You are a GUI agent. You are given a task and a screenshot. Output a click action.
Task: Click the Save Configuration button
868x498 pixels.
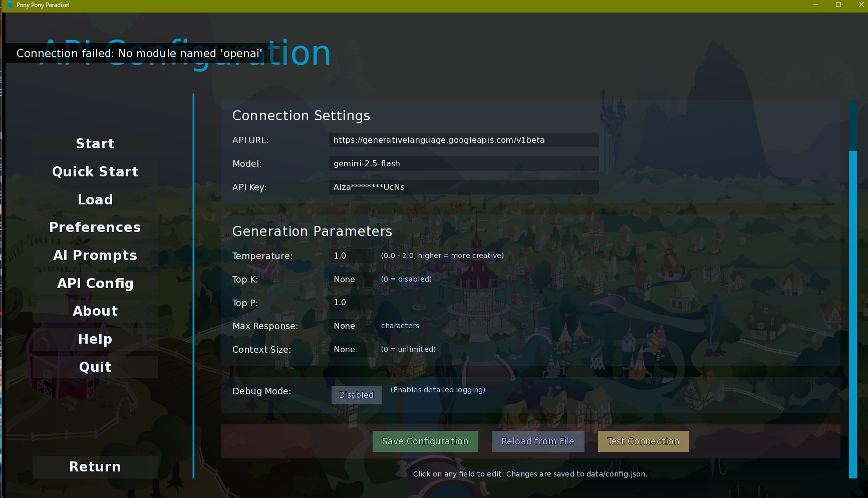(425, 441)
